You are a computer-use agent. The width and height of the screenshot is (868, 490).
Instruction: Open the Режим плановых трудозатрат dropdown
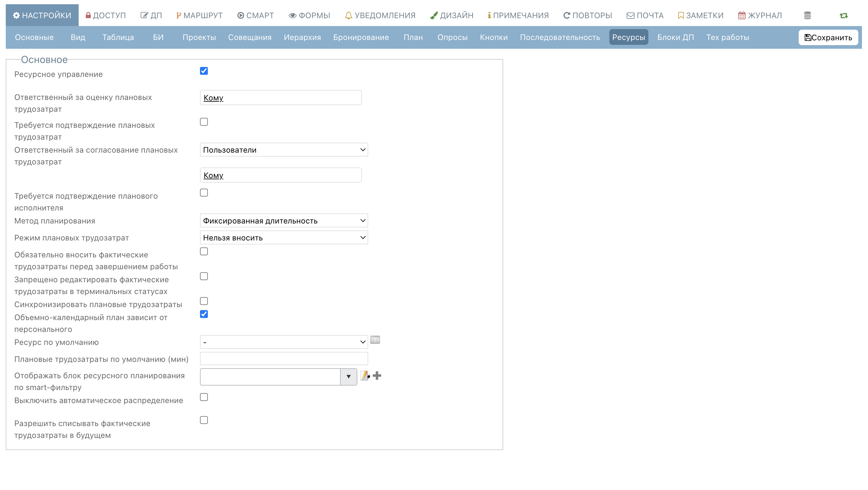(x=284, y=237)
